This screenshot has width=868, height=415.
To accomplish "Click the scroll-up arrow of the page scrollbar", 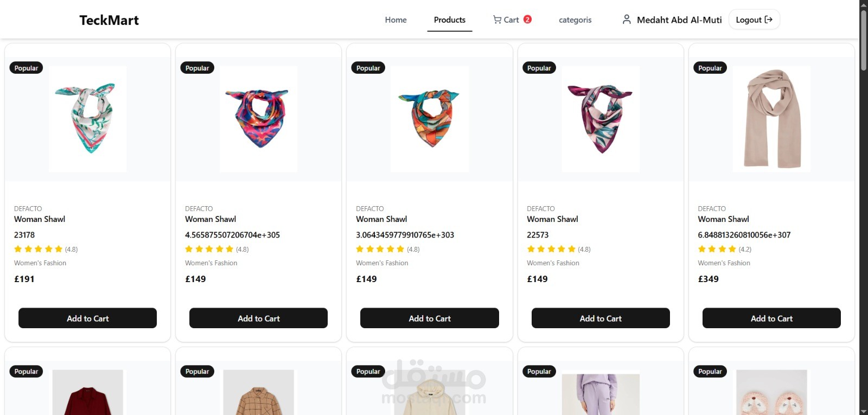I will click(863, 4).
